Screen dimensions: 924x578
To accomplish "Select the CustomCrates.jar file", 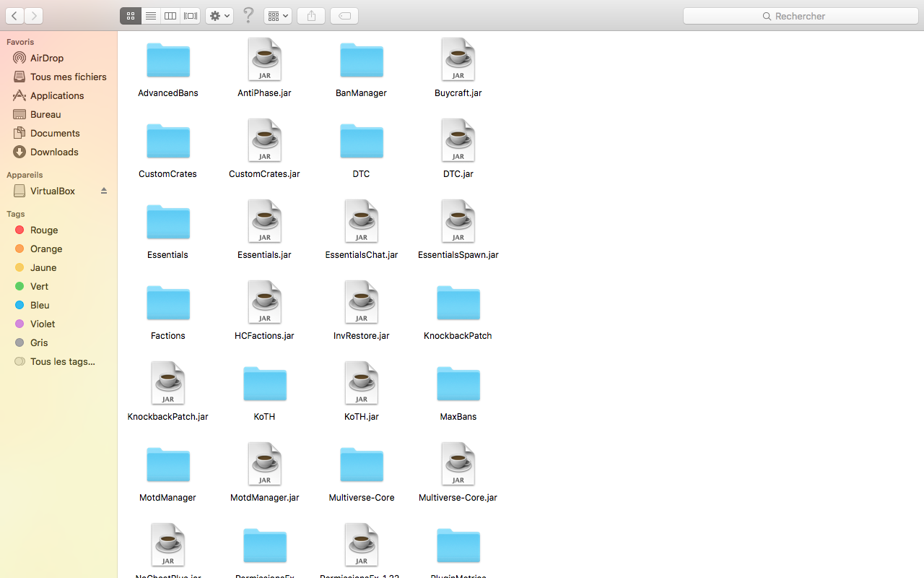I will [265, 150].
